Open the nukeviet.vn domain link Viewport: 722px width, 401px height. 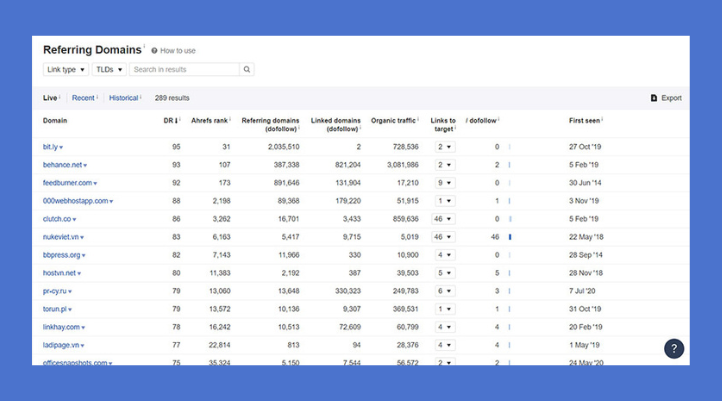[x=61, y=237]
